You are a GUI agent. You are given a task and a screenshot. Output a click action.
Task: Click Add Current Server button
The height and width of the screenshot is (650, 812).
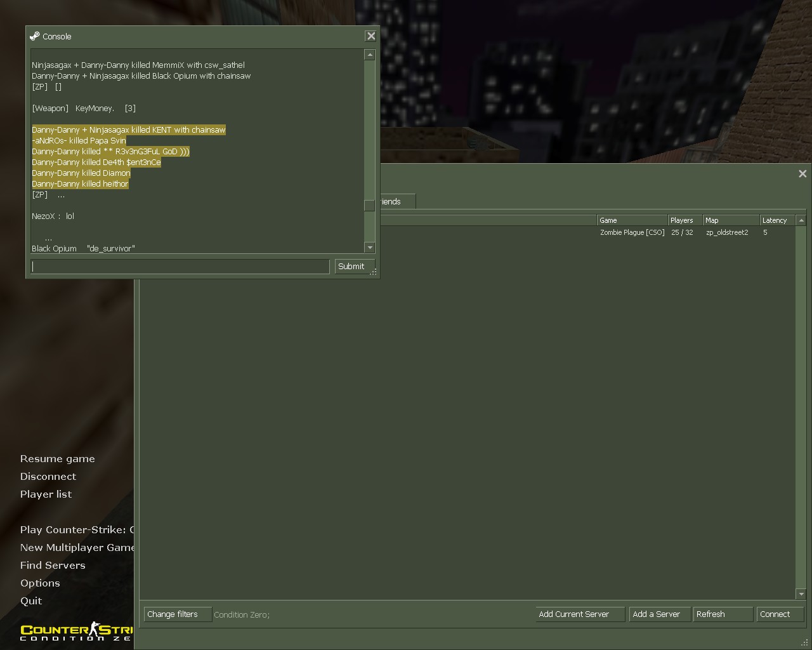point(580,614)
